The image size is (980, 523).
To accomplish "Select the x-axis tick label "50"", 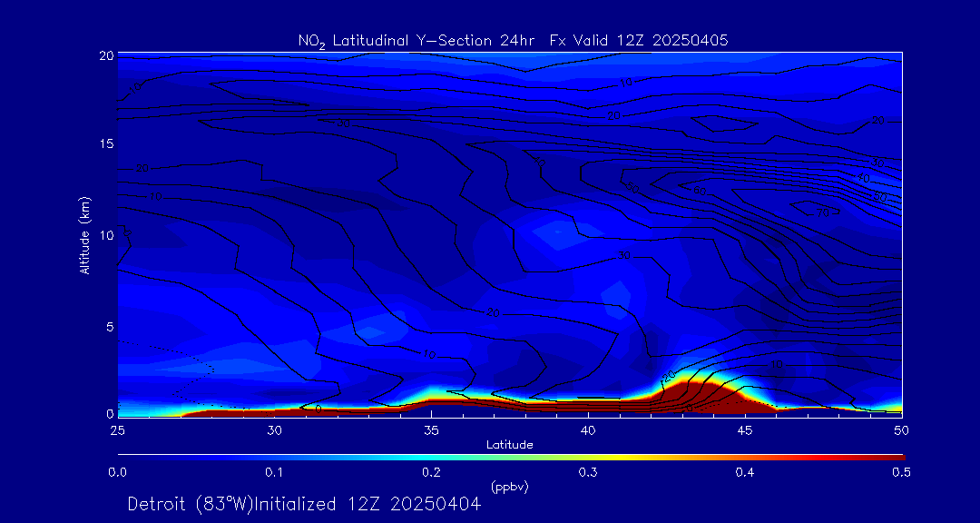I will coord(902,430).
